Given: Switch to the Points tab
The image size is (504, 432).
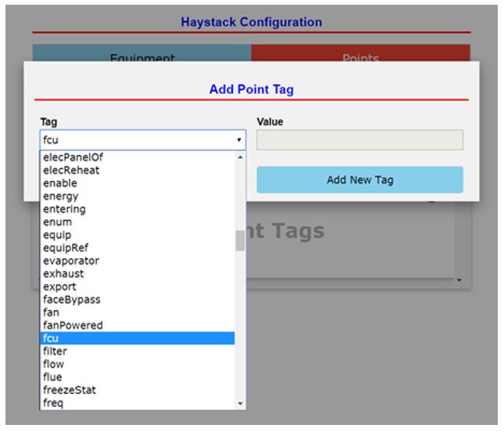Looking at the screenshot, I should click(x=360, y=53).
